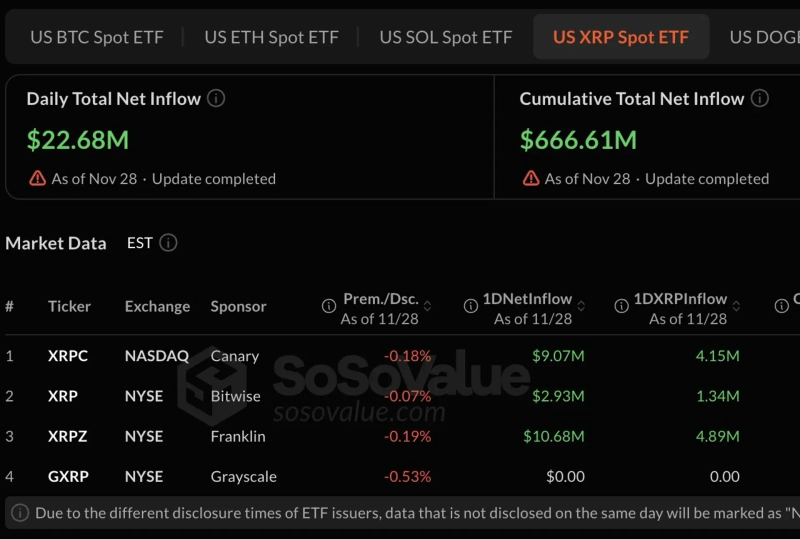800x539 pixels.
Task: Click info icon beside Cumulative Total Net Inflow
Action: pyautogui.click(x=760, y=99)
